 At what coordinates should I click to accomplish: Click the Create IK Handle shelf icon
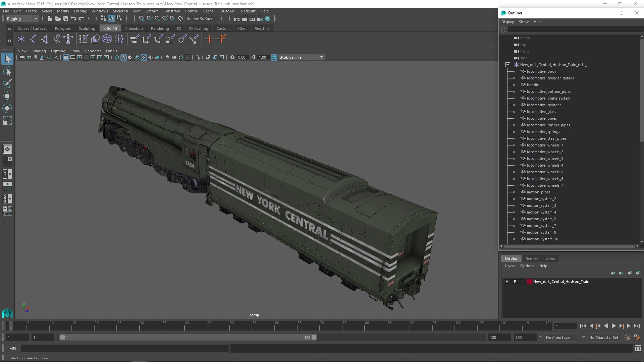coord(45,39)
